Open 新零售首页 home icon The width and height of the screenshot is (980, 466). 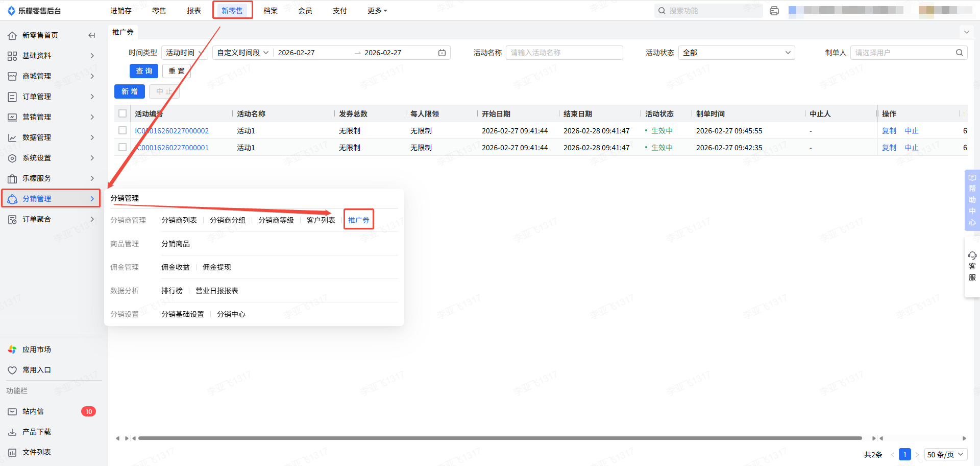click(12, 35)
